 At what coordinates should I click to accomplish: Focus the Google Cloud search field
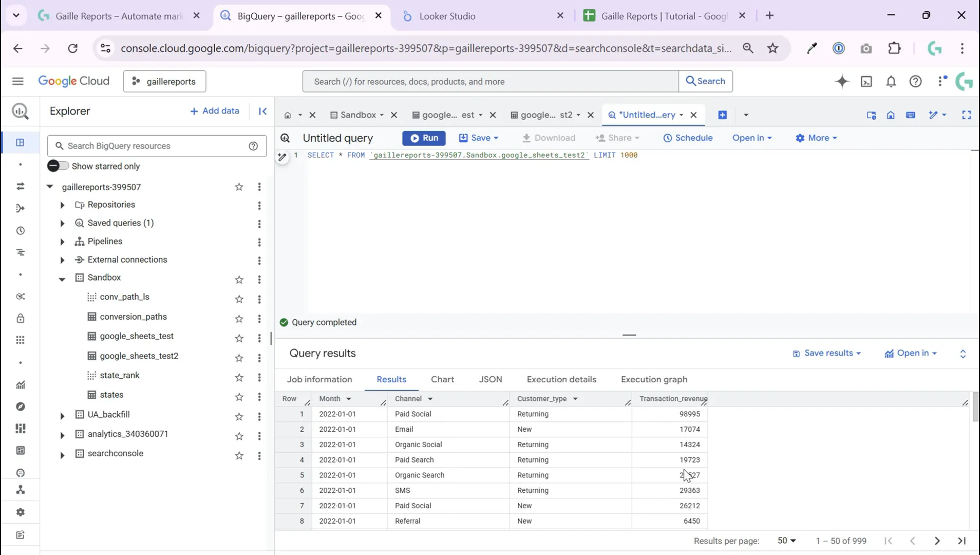click(x=491, y=81)
